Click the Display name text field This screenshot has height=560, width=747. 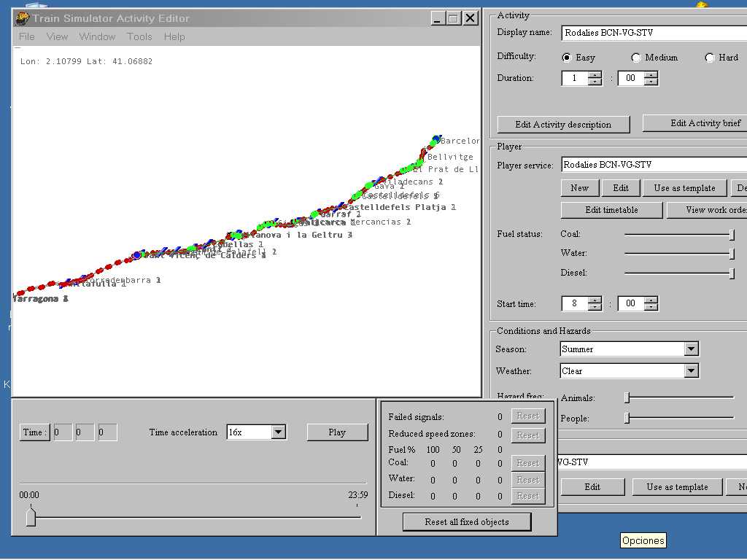(653, 33)
